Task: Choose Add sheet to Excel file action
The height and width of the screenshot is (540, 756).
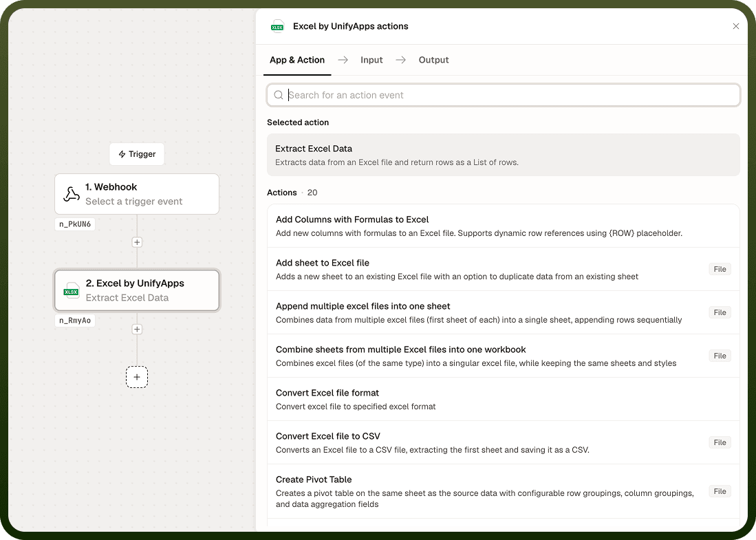Action: point(504,269)
